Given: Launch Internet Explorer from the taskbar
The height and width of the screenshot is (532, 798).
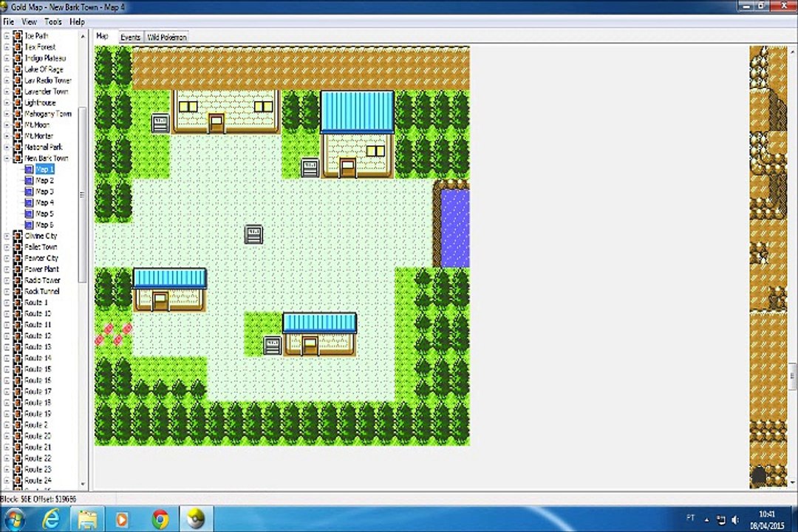Looking at the screenshot, I should (x=52, y=519).
